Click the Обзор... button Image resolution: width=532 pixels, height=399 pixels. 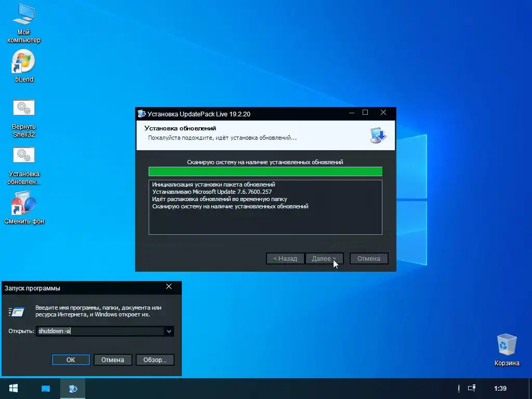tap(155, 360)
